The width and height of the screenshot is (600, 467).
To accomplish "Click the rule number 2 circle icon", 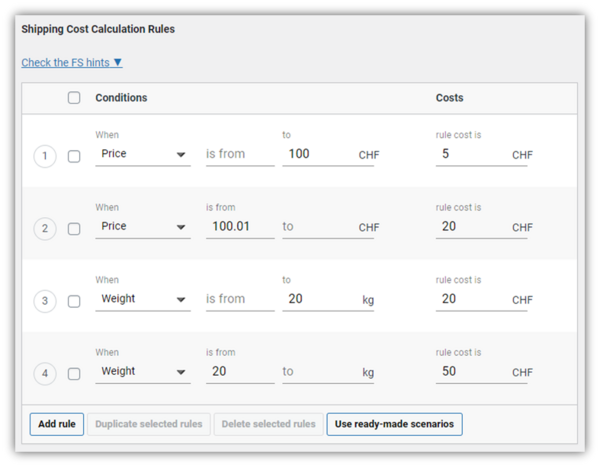I will [44, 229].
